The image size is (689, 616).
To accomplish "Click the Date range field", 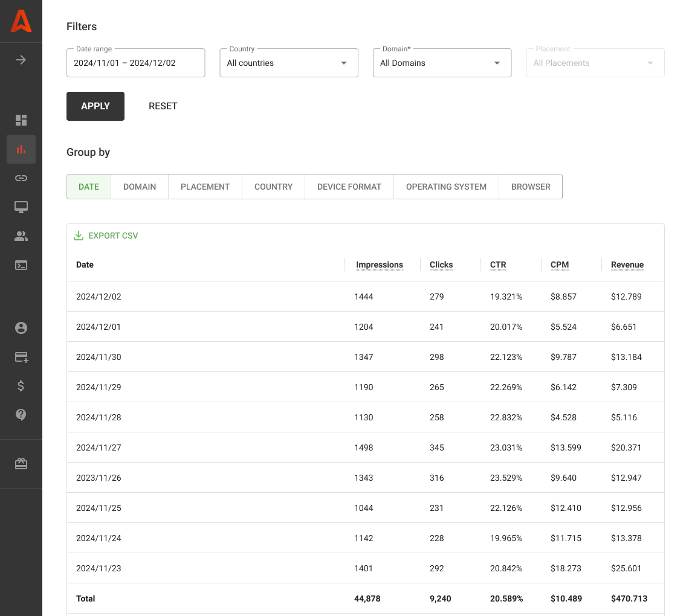I will click(x=136, y=63).
